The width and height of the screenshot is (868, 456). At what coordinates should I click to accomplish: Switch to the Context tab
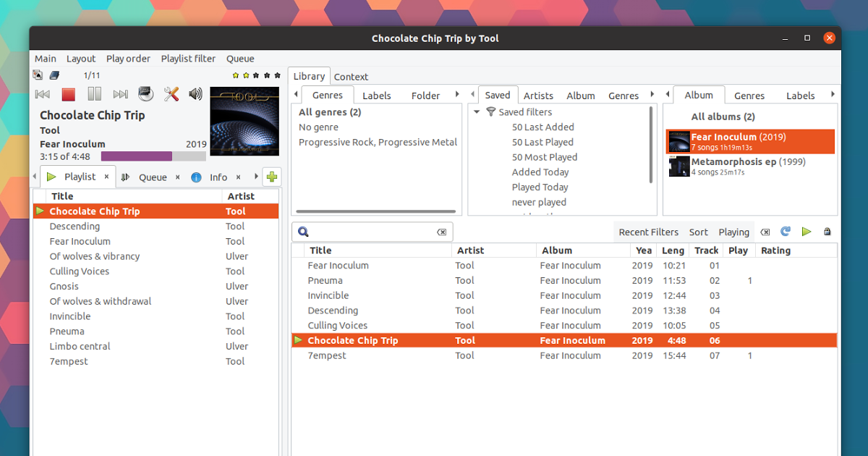351,77
